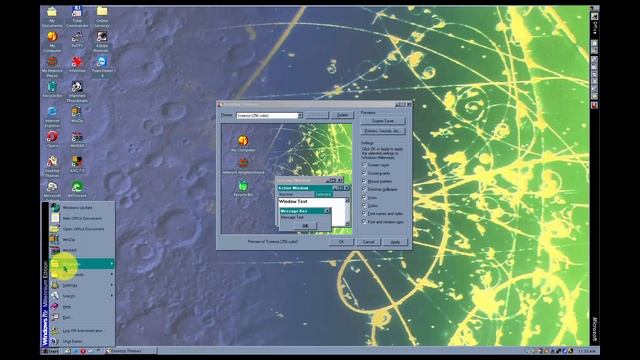Open the Theme dropdown list
Screen dimensions: 640x360
click(300, 116)
